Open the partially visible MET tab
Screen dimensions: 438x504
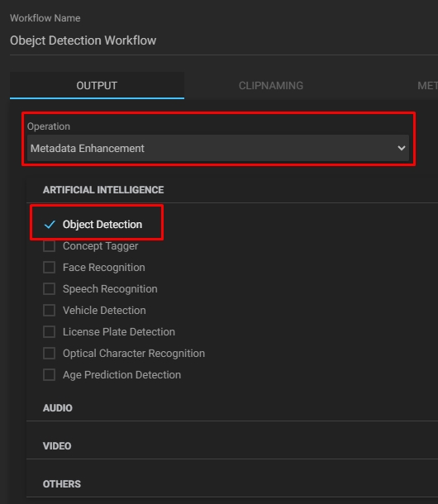click(x=428, y=85)
